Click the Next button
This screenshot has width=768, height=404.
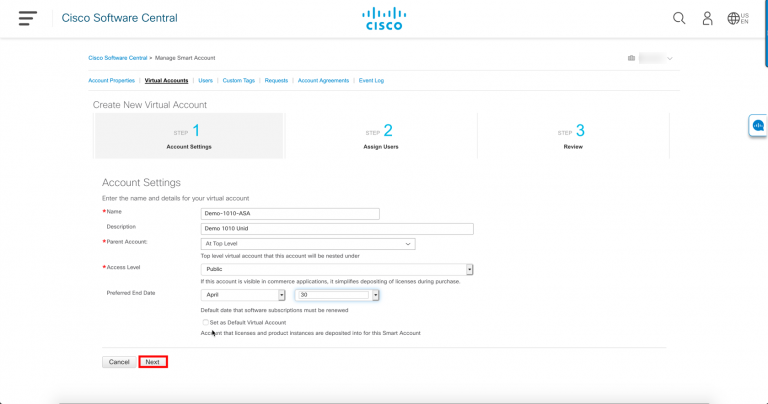coord(153,362)
